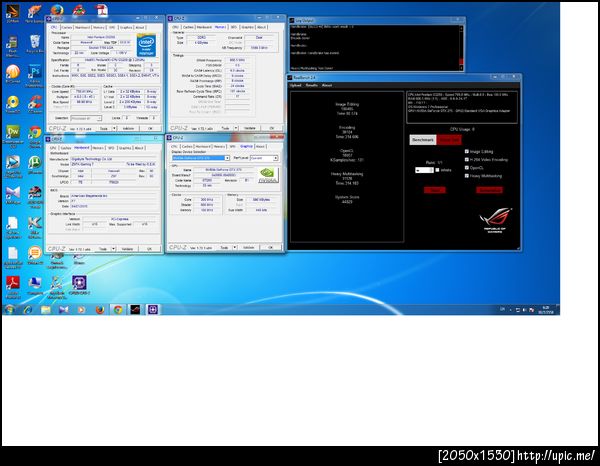Open About tab in CPU-Z Graphics window

[x=260, y=147]
